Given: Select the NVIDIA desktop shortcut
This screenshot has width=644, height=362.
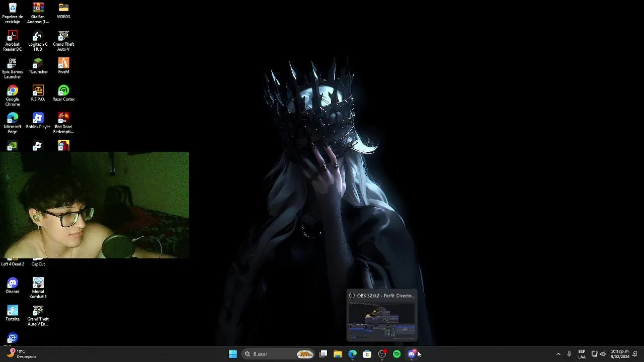Looking at the screenshot, I should coord(13,146).
